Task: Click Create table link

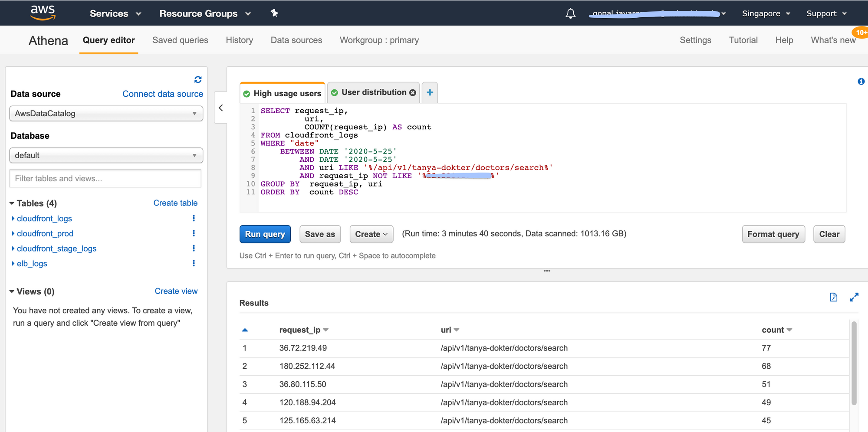Action: [175, 203]
